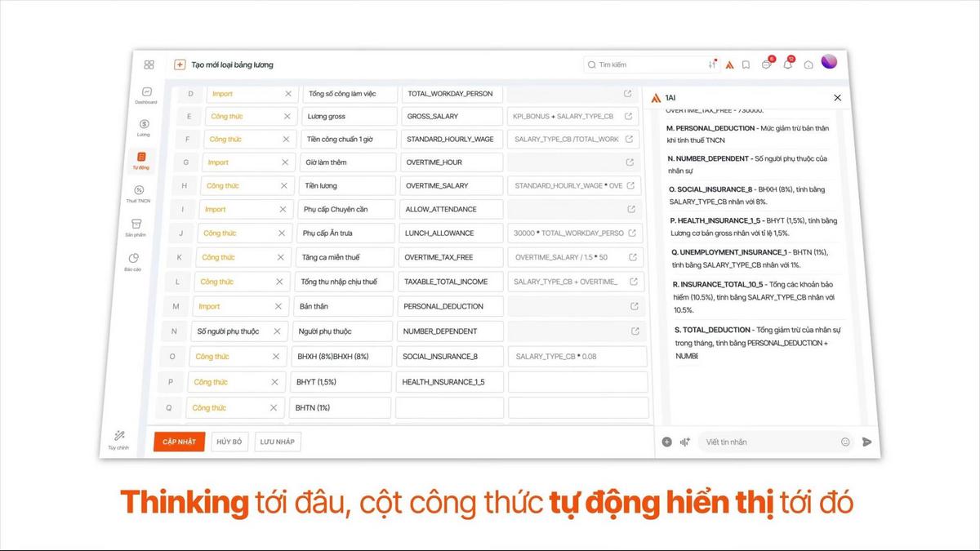Viewport: 980px width, 551px height.
Task: Expand formula editor for NUMBER_DEPENDENT row
Action: (x=635, y=331)
